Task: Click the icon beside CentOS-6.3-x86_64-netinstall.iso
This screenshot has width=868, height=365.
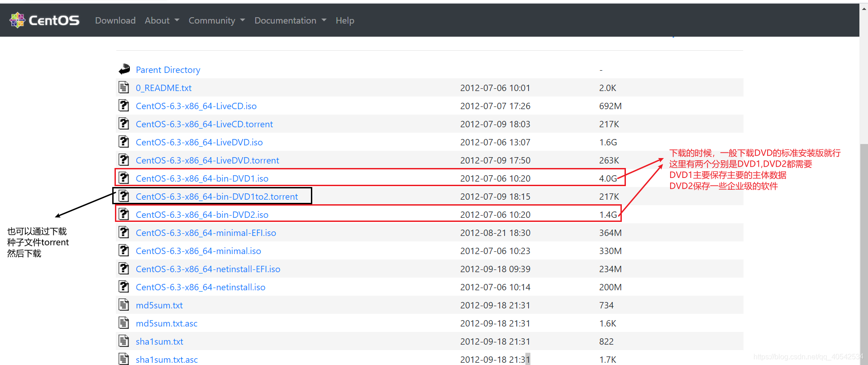Action: (x=124, y=286)
